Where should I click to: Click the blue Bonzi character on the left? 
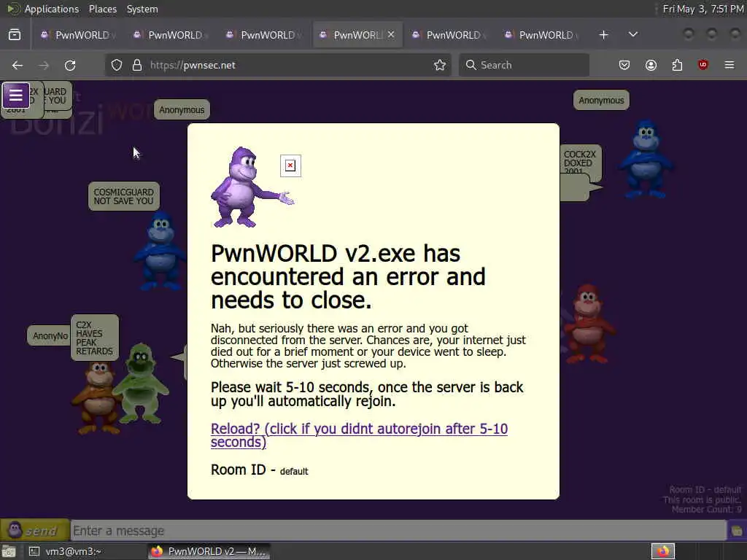160,252
